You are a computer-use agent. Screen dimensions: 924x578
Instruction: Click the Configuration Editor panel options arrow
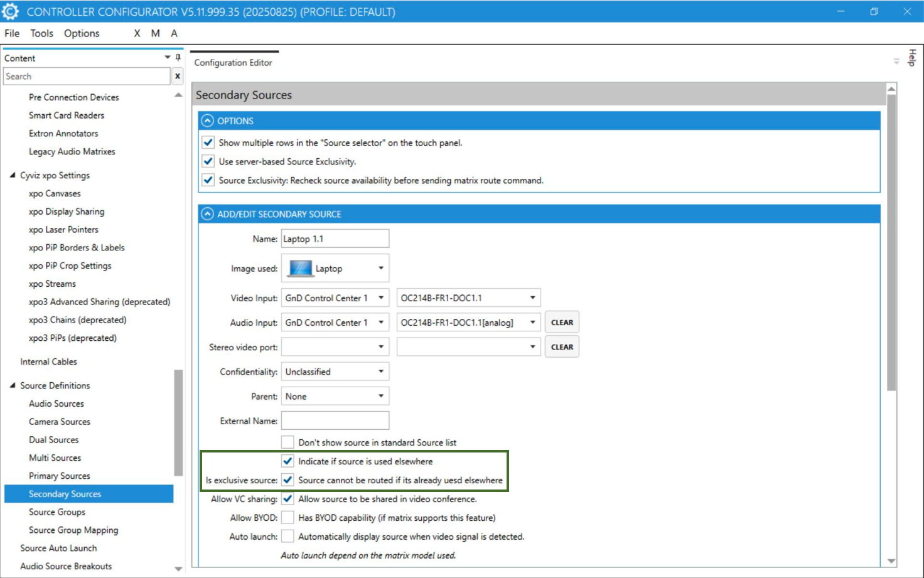(896, 62)
